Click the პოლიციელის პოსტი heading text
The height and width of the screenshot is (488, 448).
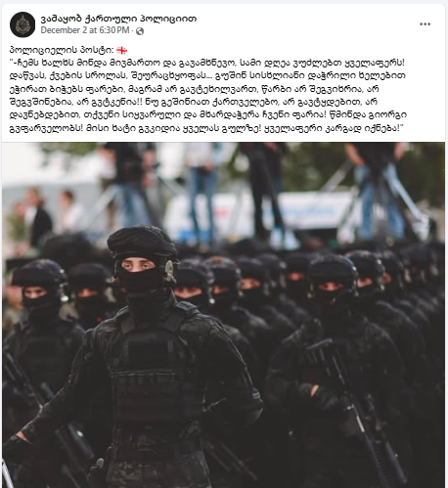62,50
